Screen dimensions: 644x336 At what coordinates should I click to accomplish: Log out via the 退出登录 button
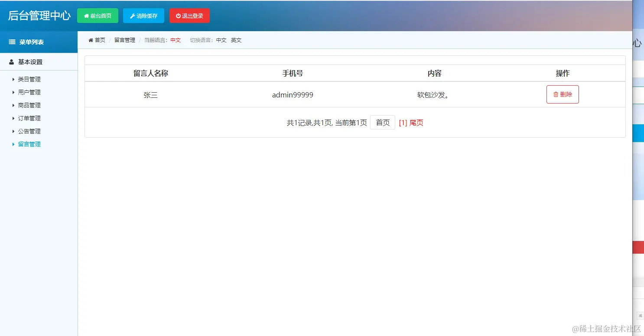[x=189, y=16]
